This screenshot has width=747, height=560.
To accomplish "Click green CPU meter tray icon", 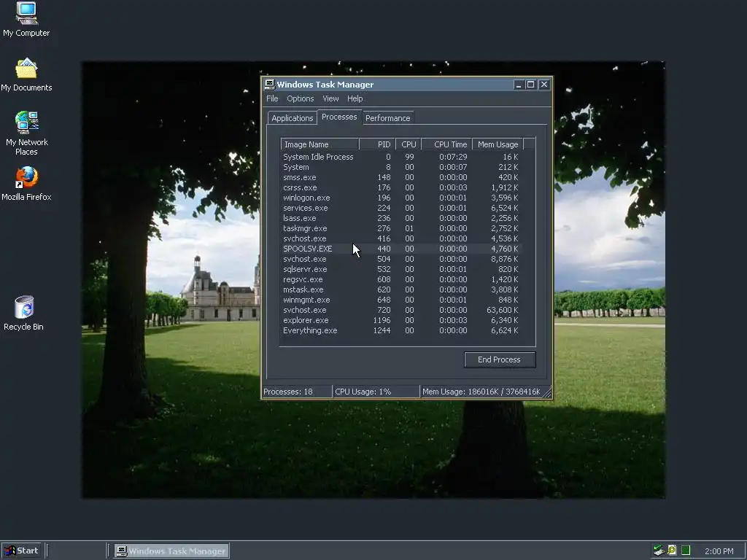I will pos(686,551).
